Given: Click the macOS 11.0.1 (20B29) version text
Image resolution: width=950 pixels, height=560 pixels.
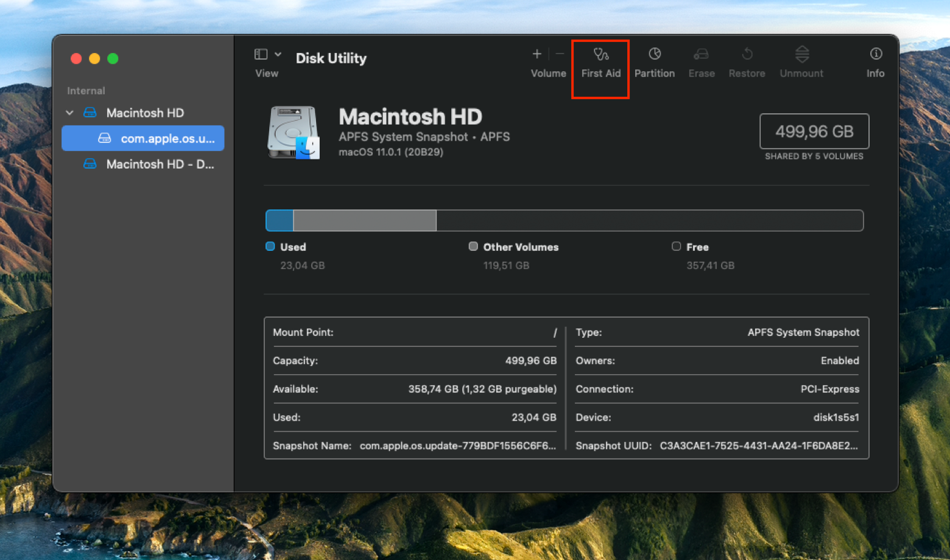Looking at the screenshot, I should (391, 152).
